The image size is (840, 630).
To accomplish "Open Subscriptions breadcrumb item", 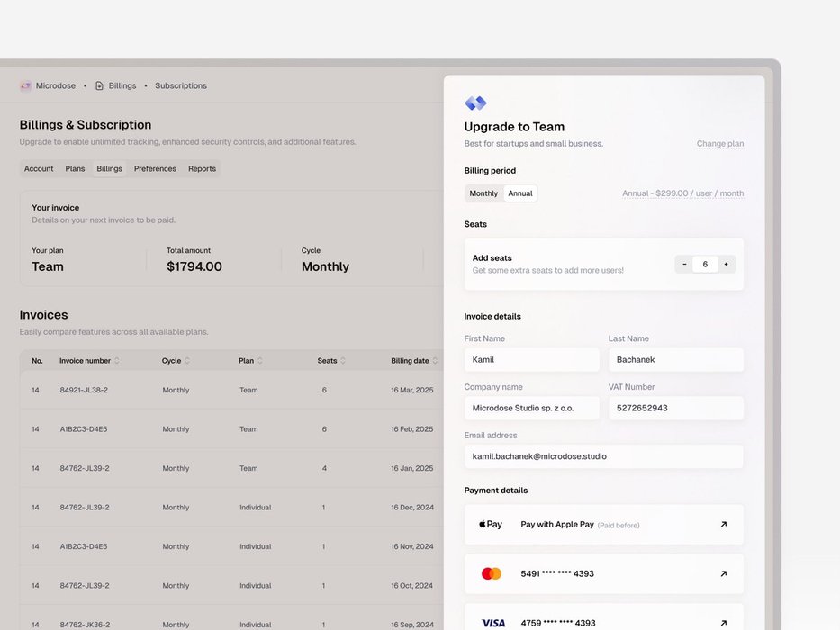I will point(181,85).
